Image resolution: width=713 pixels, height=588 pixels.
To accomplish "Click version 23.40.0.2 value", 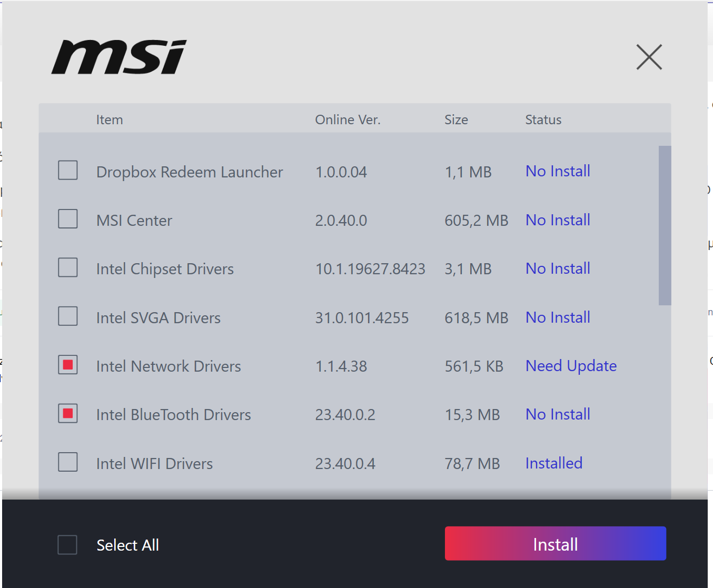I will click(x=345, y=415).
